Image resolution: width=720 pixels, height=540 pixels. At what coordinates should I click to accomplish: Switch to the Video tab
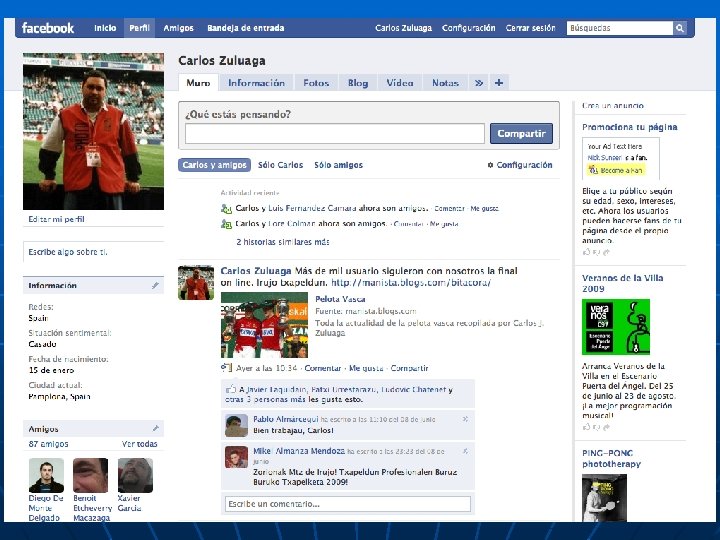[399, 83]
